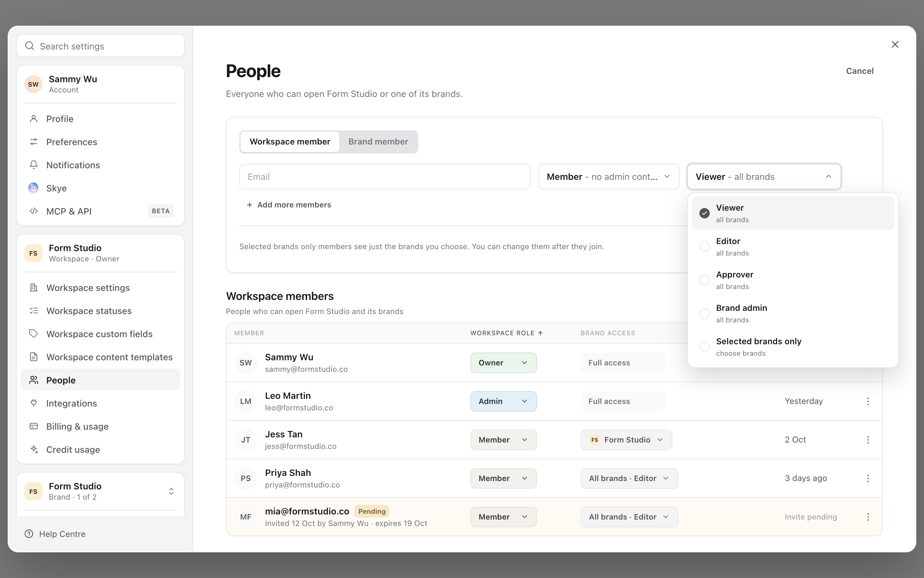Click the Integrations plug icon
The width and height of the screenshot is (924, 578).
pos(34,403)
